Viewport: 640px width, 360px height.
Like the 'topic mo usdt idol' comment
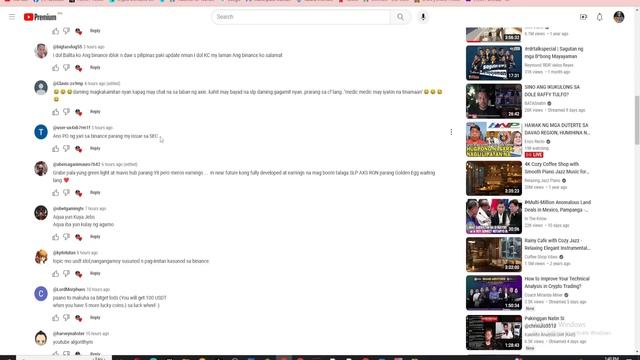56,273
